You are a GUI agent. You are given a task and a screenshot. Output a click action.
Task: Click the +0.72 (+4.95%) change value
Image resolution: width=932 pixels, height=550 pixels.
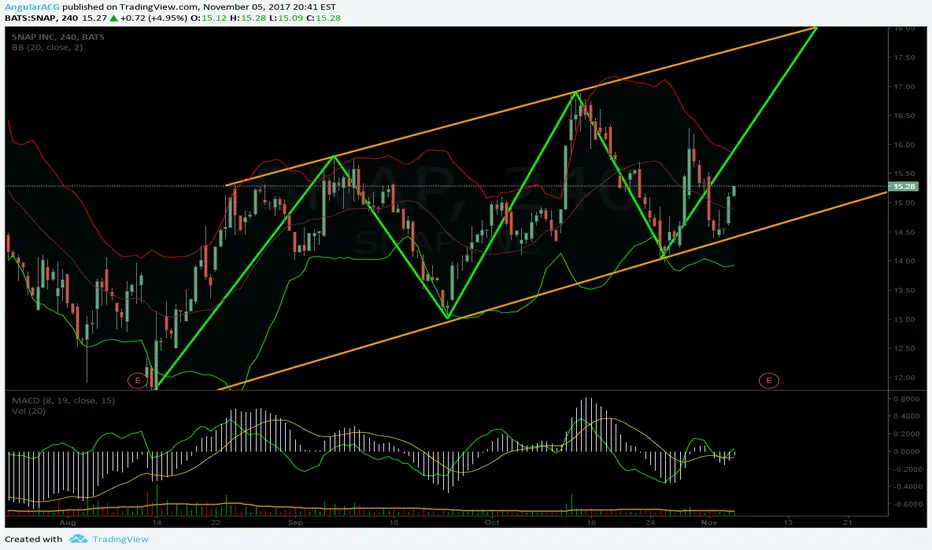pyautogui.click(x=153, y=18)
